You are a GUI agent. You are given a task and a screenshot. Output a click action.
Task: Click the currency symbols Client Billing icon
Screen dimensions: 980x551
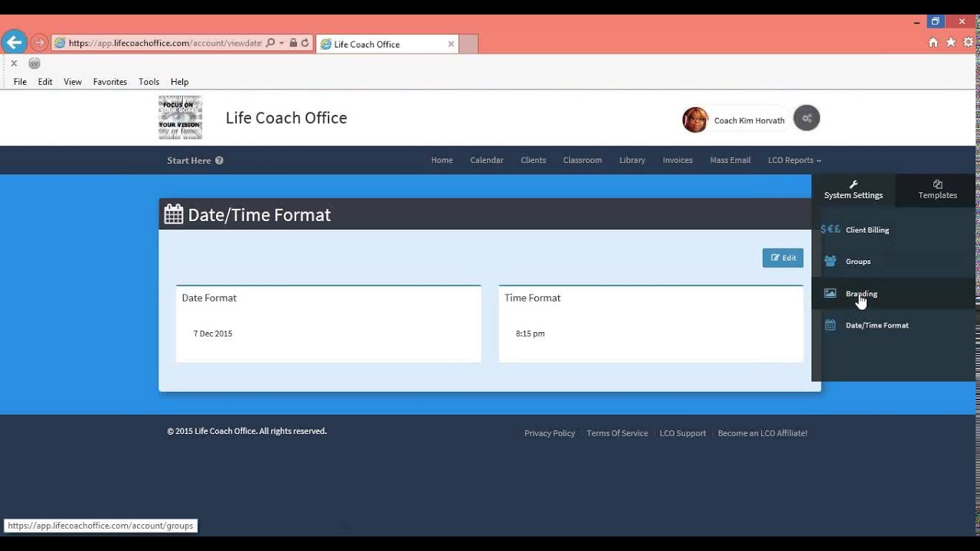[x=830, y=229]
